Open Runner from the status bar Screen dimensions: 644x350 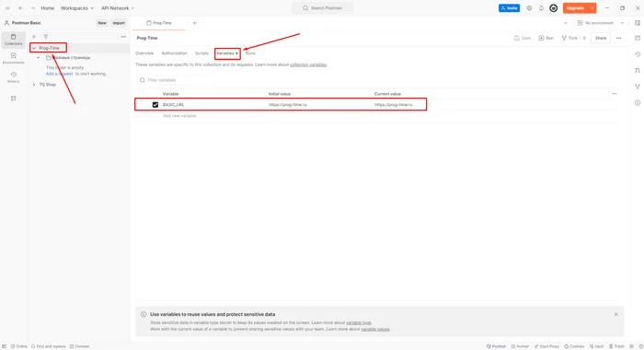click(520, 346)
